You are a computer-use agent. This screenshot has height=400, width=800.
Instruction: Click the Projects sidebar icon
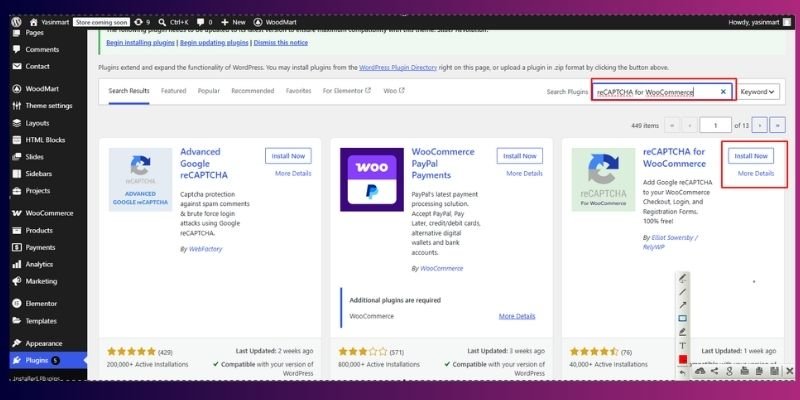click(17, 191)
